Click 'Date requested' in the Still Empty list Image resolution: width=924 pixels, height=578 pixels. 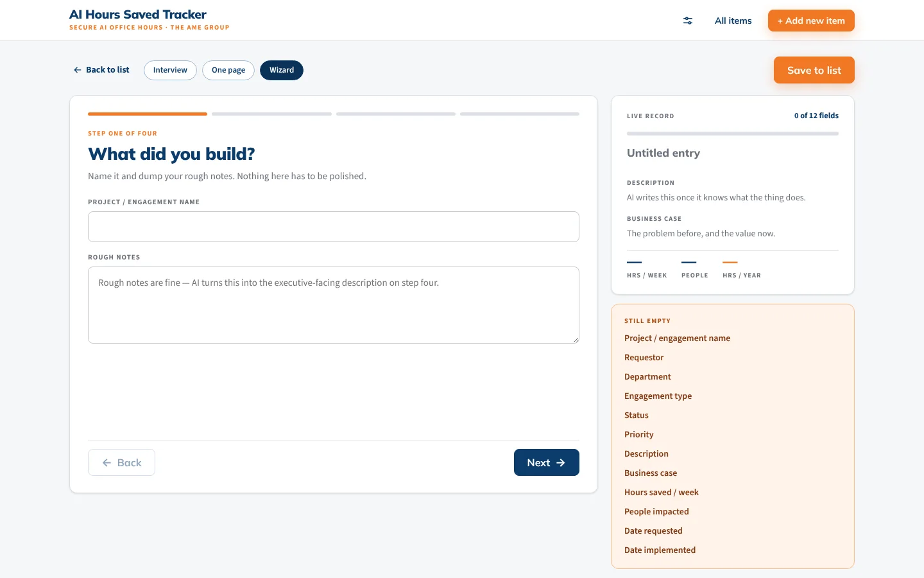(x=653, y=531)
